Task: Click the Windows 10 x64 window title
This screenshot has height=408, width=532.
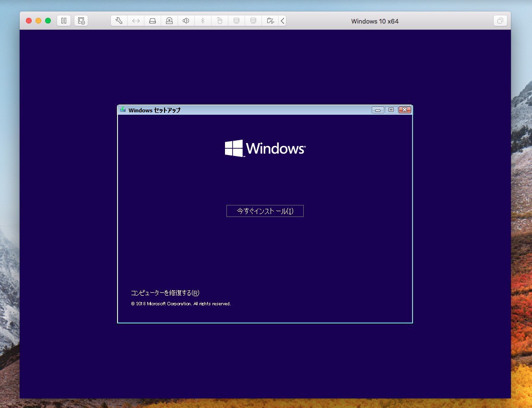Action: coord(375,21)
